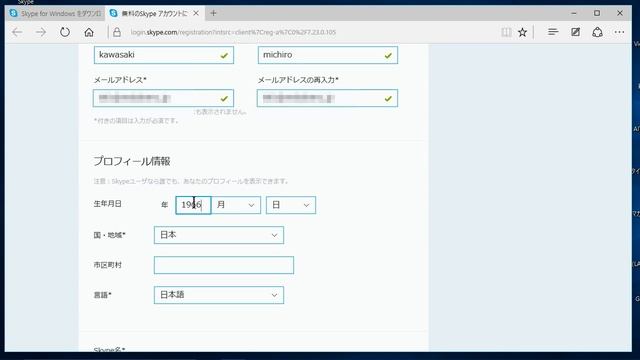The image size is (640, 360).
Task: Open the 月 month dropdown
Action: 236,205
